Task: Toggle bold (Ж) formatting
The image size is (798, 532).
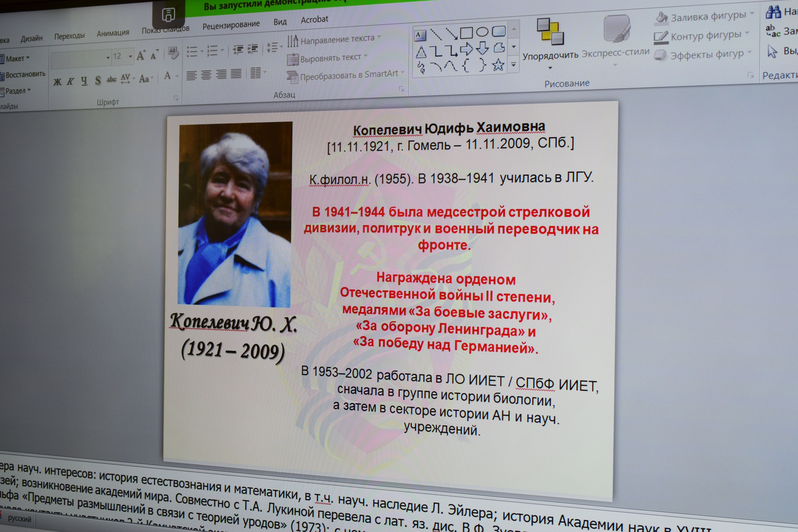Action: 57,81
